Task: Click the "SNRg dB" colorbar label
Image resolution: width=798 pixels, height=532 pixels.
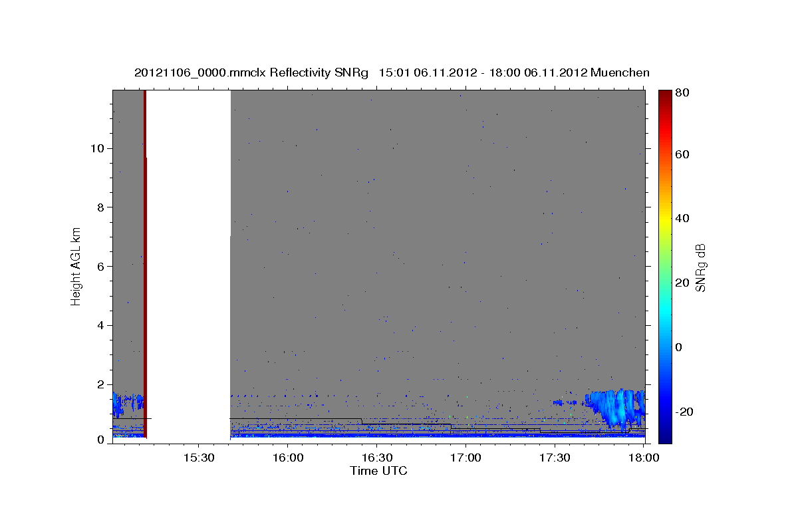Action: pos(700,268)
